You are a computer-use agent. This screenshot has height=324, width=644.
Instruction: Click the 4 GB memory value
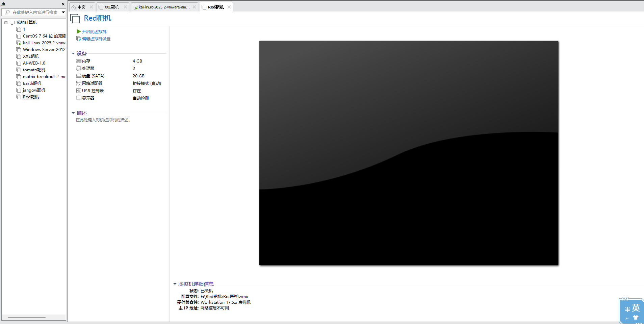point(137,61)
